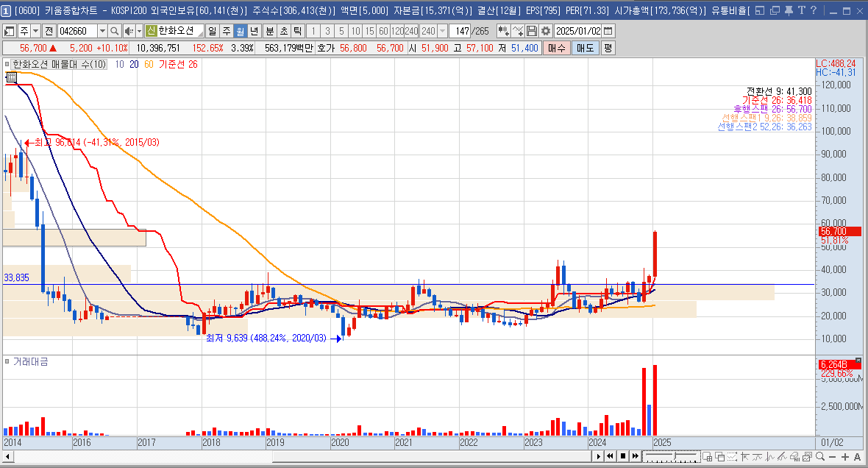Select interval 10 button
The image size is (868, 468).
(355, 31)
